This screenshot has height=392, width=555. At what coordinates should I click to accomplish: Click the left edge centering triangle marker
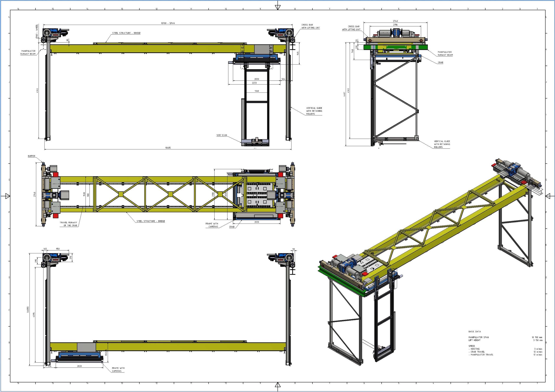tap(8, 196)
